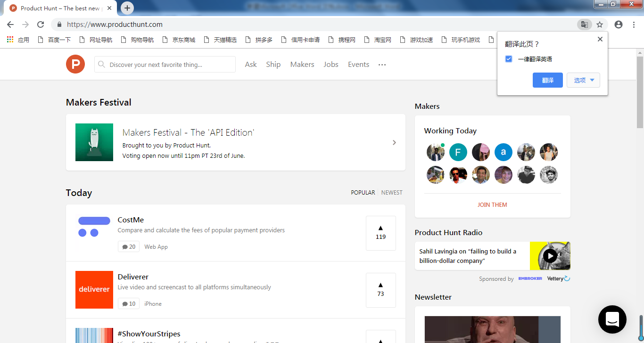Click the iPhone topic tag
The image size is (644, 343).
(153, 304)
